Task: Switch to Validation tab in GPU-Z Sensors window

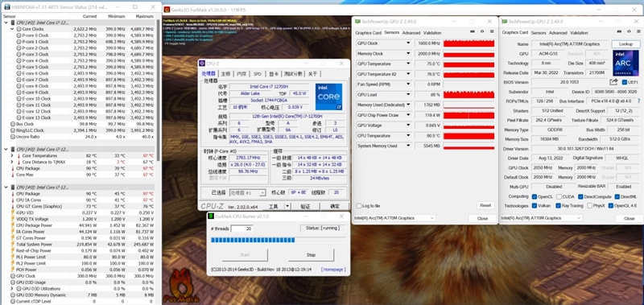Action: (x=432, y=33)
